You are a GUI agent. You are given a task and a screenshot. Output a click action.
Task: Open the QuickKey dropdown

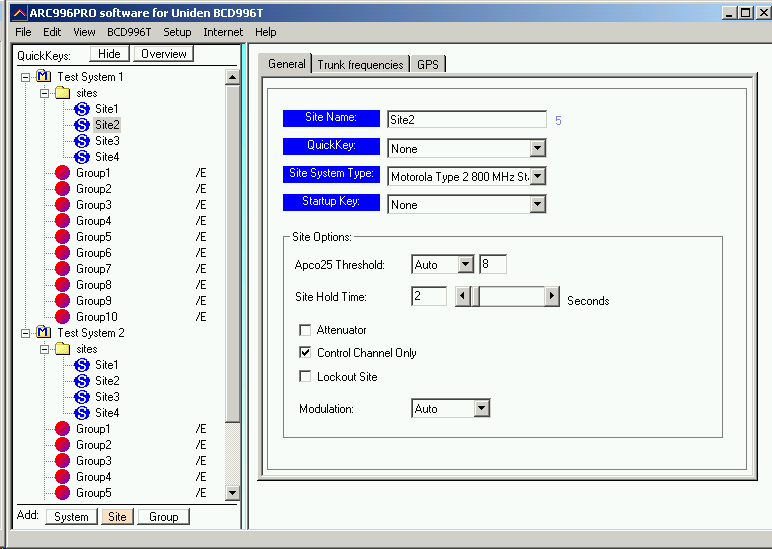[x=538, y=148]
